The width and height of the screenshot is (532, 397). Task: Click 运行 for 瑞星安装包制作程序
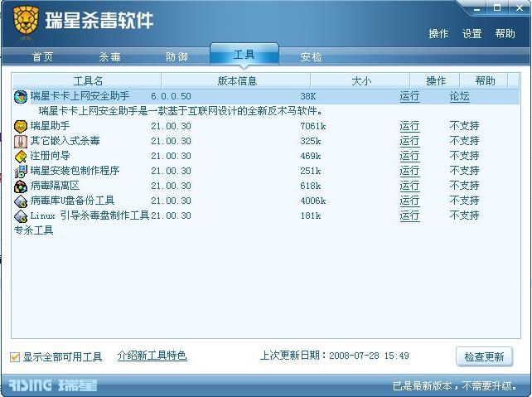click(409, 171)
